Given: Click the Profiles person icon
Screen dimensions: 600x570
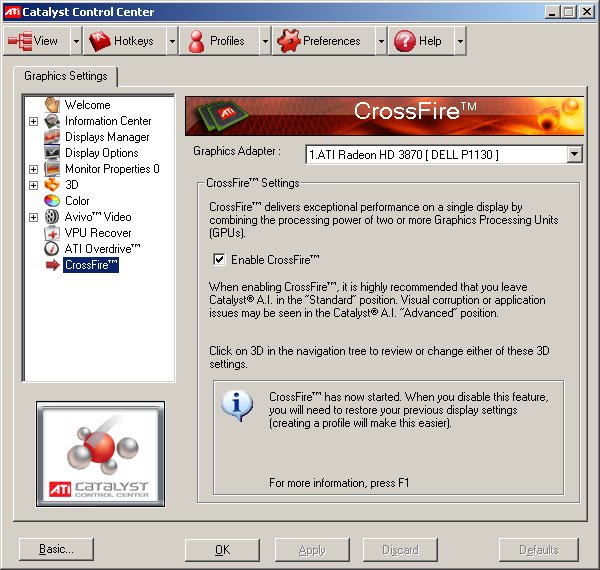Looking at the screenshot, I should tap(197, 41).
